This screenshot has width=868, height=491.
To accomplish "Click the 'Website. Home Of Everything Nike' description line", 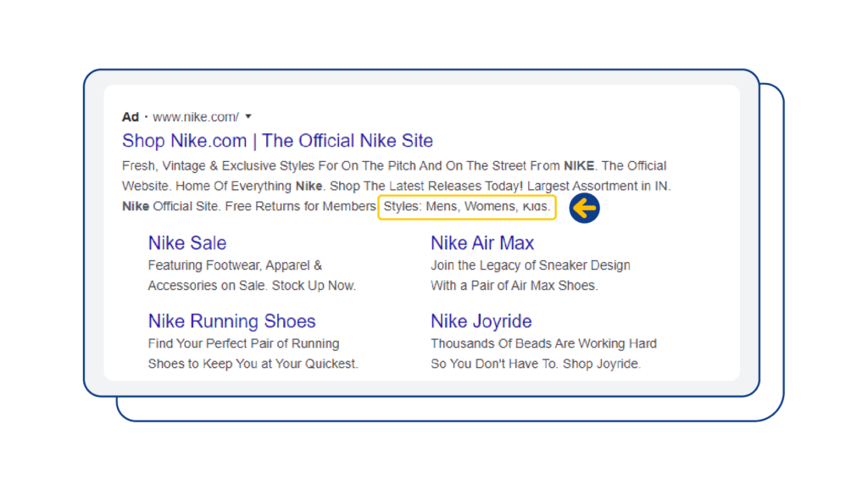I will [x=397, y=186].
